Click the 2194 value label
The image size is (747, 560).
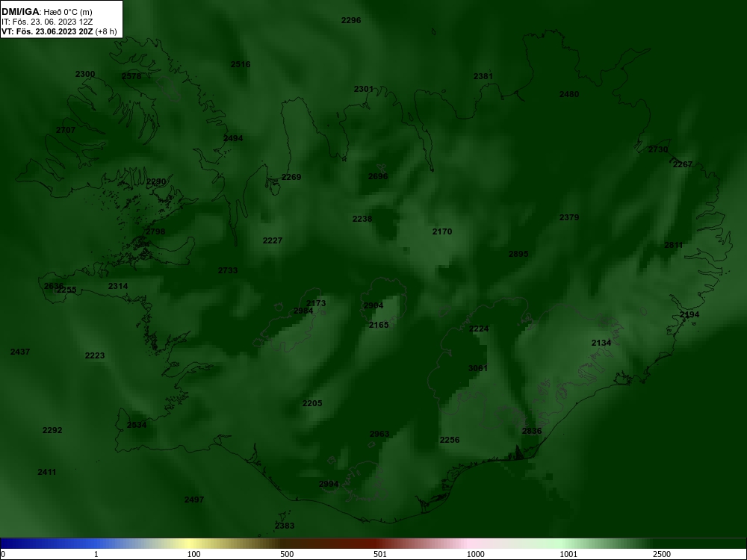(689, 315)
